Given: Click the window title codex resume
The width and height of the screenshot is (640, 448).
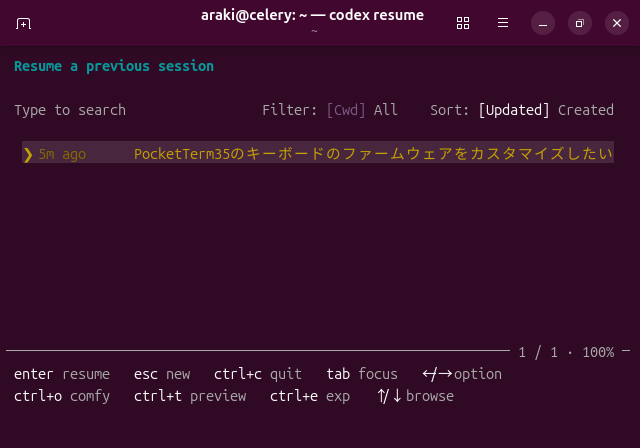Looking at the screenshot, I should point(376,15).
